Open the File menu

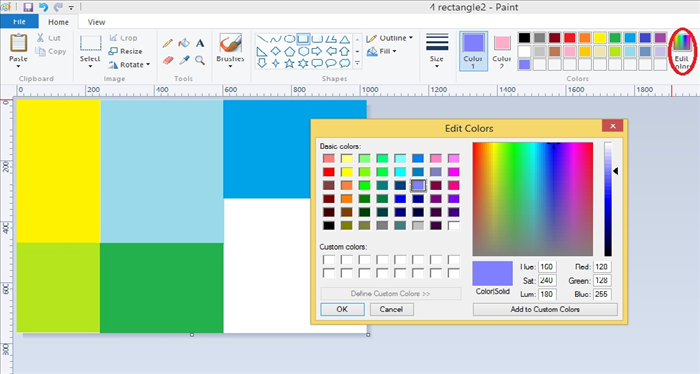click(x=19, y=22)
